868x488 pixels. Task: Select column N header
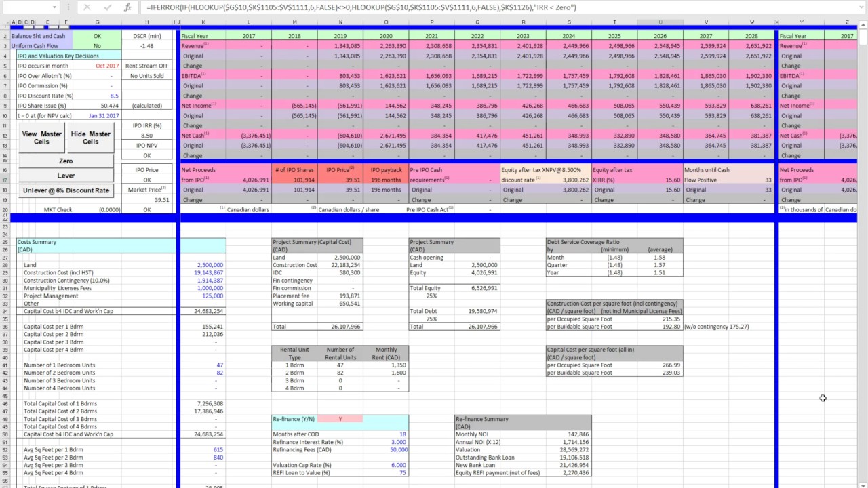tap(340, 22)
